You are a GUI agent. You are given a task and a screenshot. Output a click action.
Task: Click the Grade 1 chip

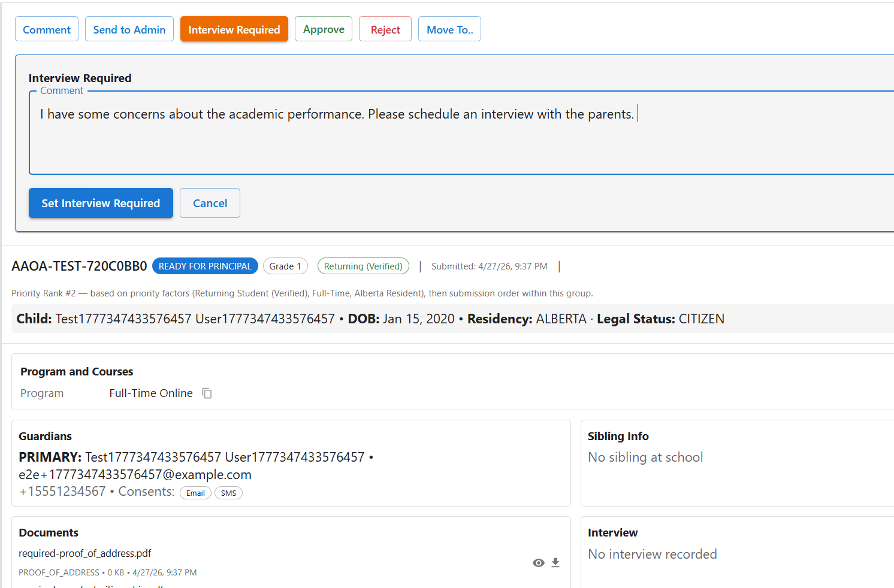click(285, 266)
